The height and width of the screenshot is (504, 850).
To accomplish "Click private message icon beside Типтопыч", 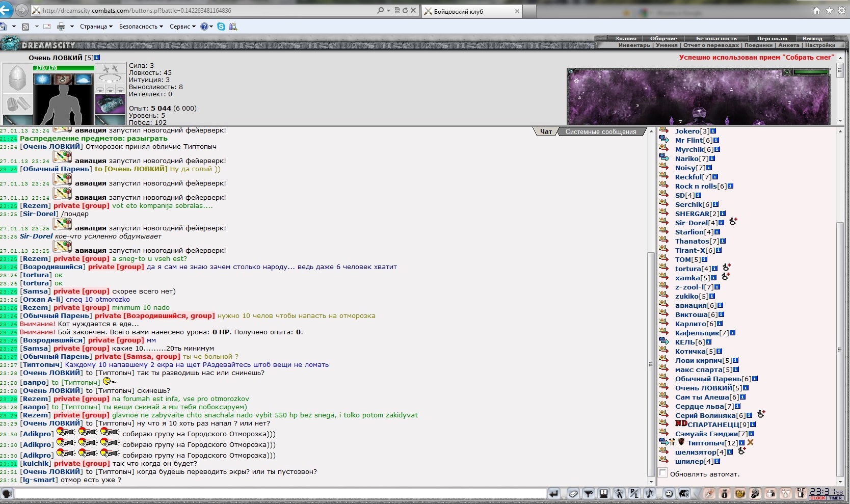I will pos(663,442).
